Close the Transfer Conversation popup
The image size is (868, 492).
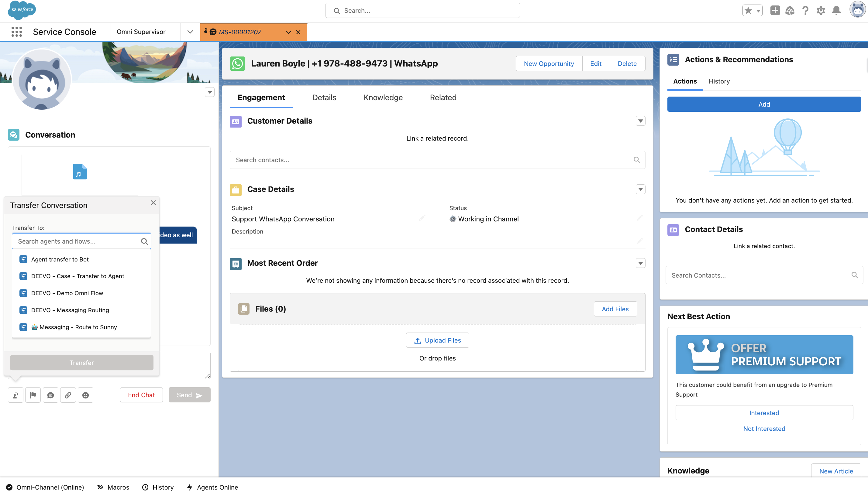pyautogui.click(x=153, y=203)
